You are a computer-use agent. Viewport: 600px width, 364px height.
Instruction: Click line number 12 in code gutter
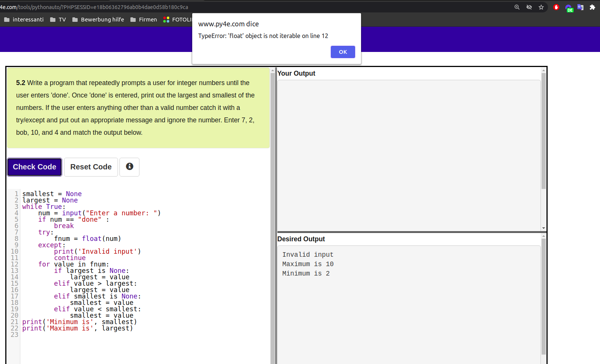[x=14, y=264]
